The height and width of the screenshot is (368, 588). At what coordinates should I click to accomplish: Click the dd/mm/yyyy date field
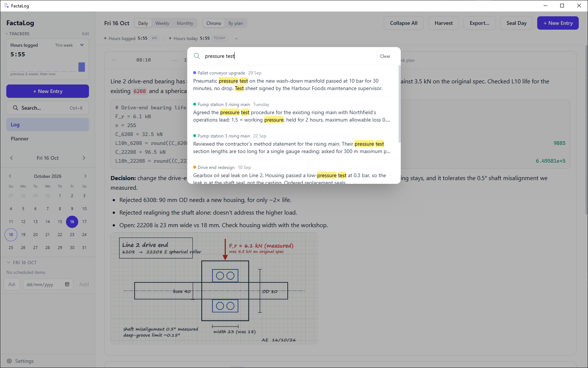(48, 284)
